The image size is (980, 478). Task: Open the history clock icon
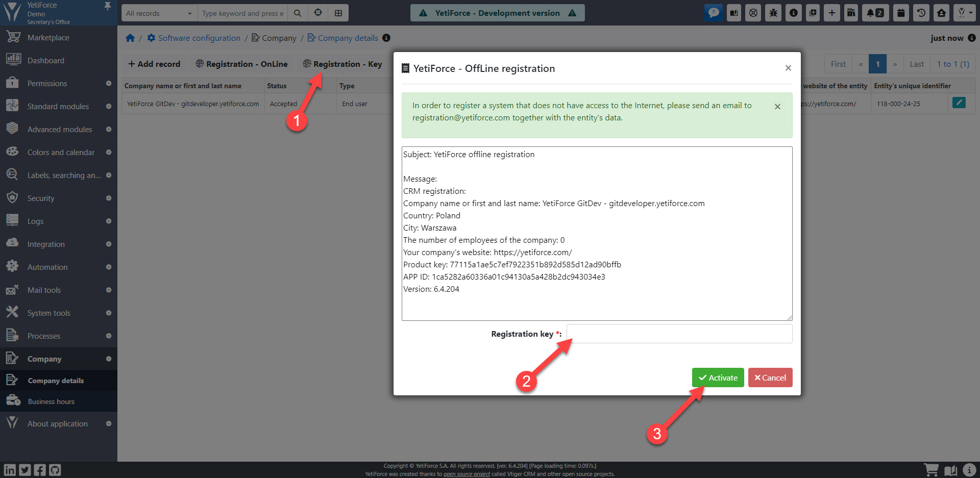[921, 13]
